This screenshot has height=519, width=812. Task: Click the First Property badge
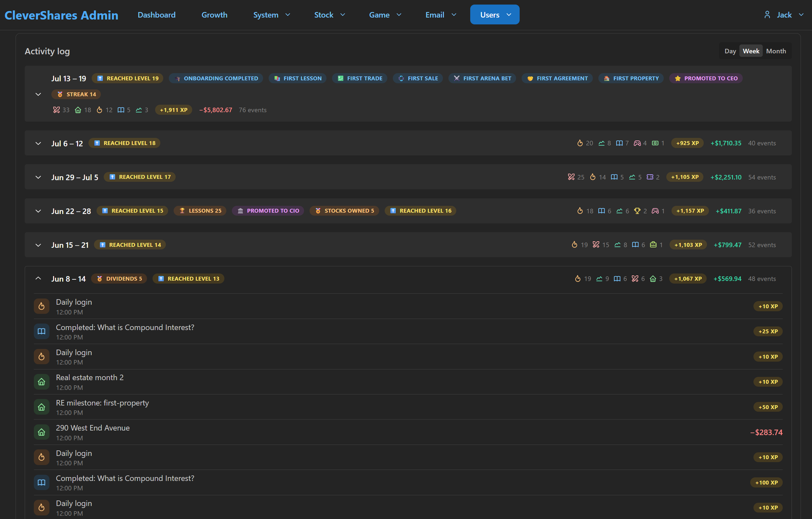tap(631, 78)
